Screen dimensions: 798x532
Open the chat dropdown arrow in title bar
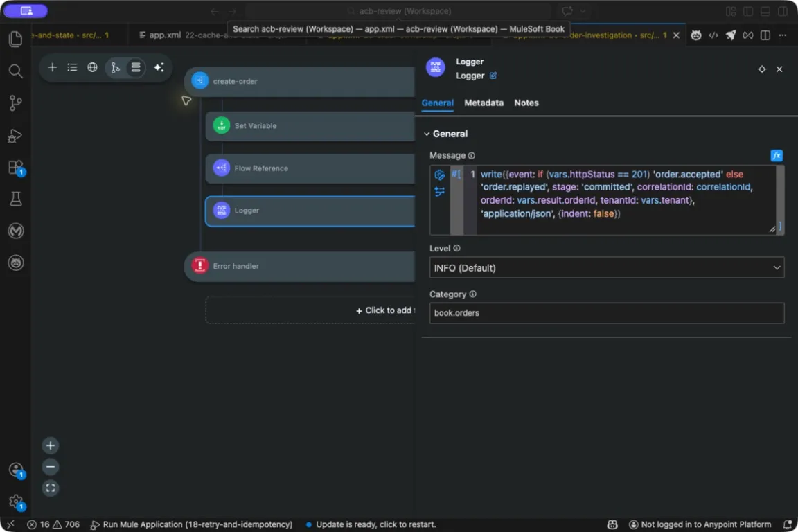click(x=583, y=11)
